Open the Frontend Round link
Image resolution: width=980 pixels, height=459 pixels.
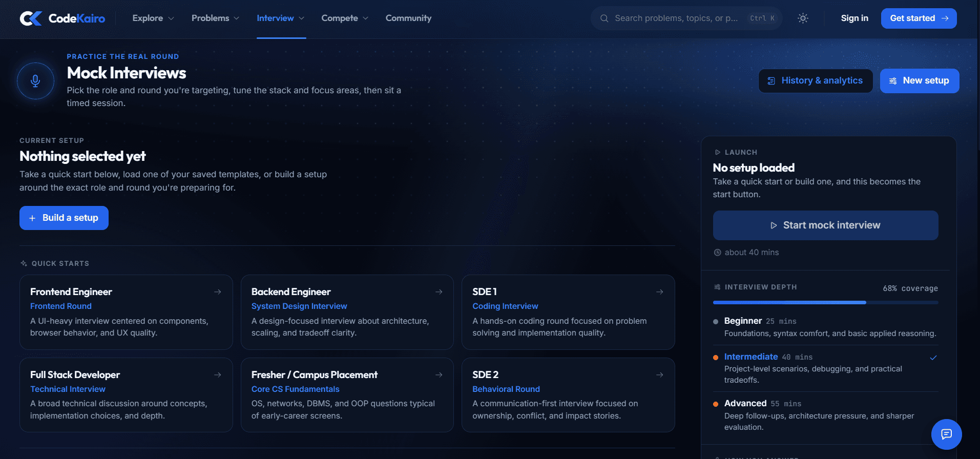(61, 306)
